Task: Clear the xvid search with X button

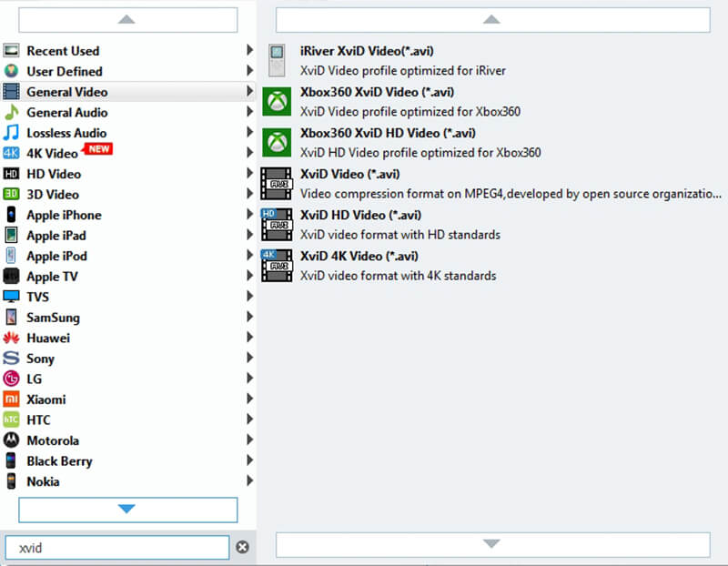Action: coord(241,547)
